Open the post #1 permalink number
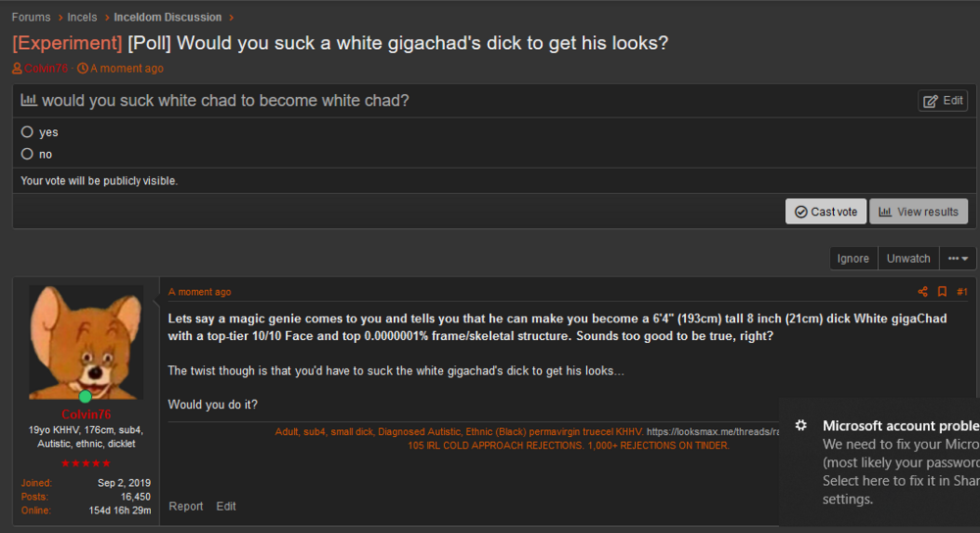 coord(962,292)
